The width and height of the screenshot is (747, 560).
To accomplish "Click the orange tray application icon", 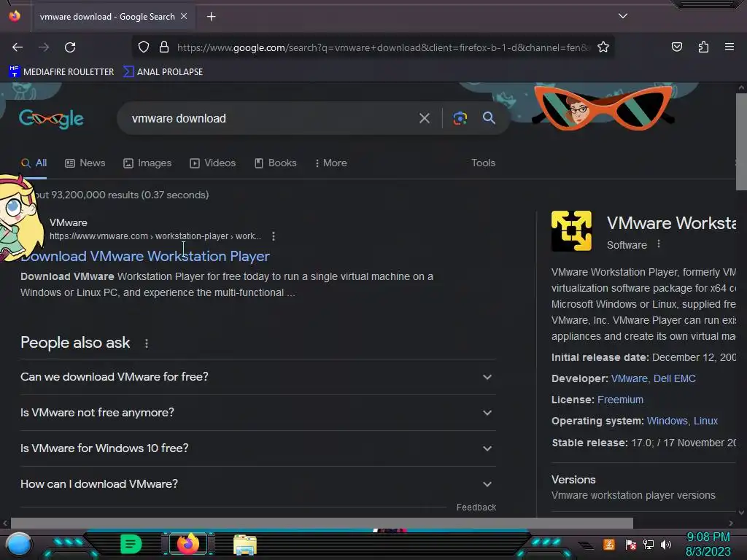I will pyautogui.click(x=609, y=544).
